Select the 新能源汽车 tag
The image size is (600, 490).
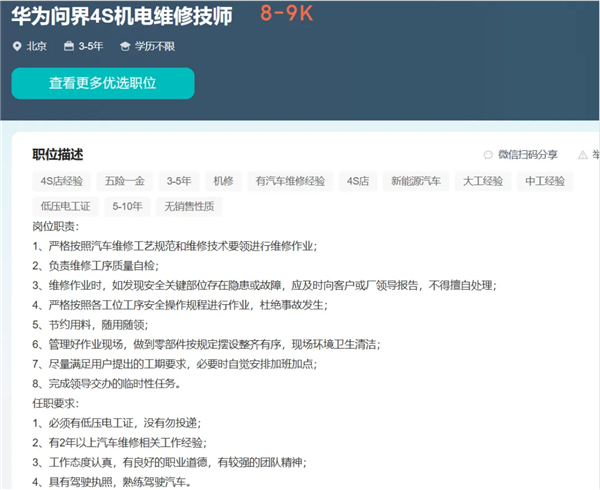[x=416, y=181]
